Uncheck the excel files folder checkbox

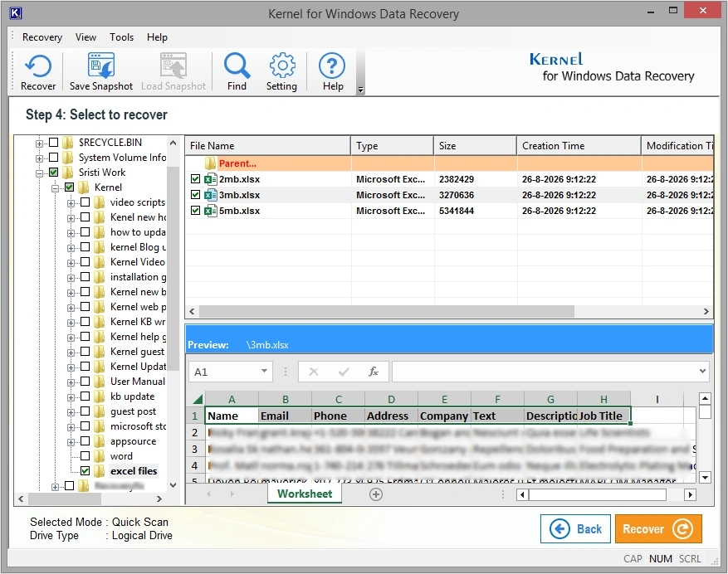pyautogui.click(x=85, y=470)
